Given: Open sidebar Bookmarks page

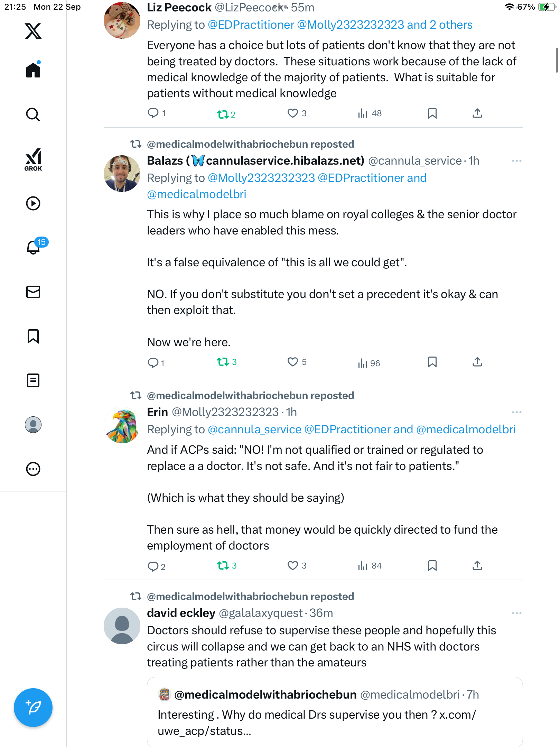Looking at the screenshot, I should pos(33,336).
